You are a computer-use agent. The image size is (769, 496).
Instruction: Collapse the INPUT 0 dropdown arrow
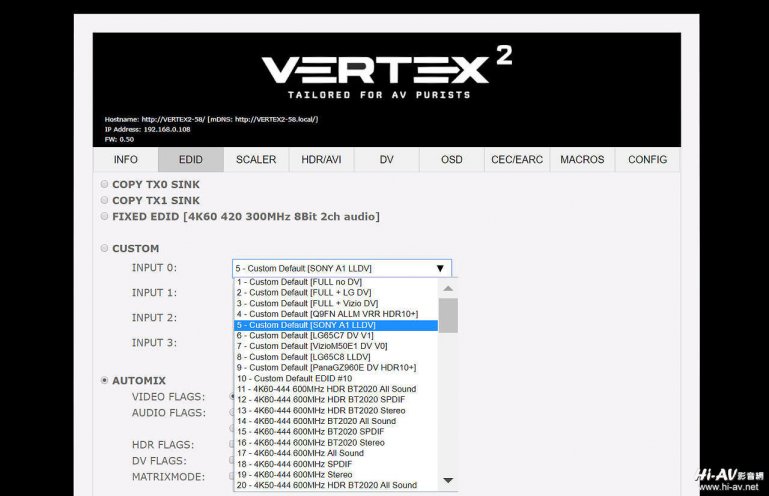440,268
